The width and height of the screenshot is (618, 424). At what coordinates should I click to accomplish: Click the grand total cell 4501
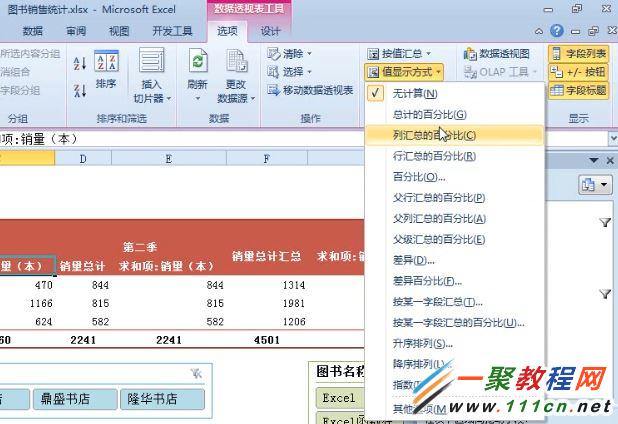click(267, 340)
